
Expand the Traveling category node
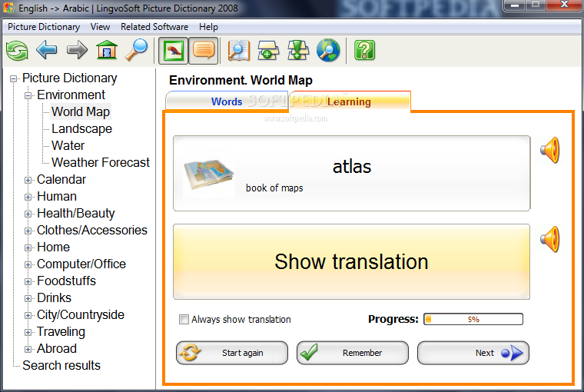(28, 332)
